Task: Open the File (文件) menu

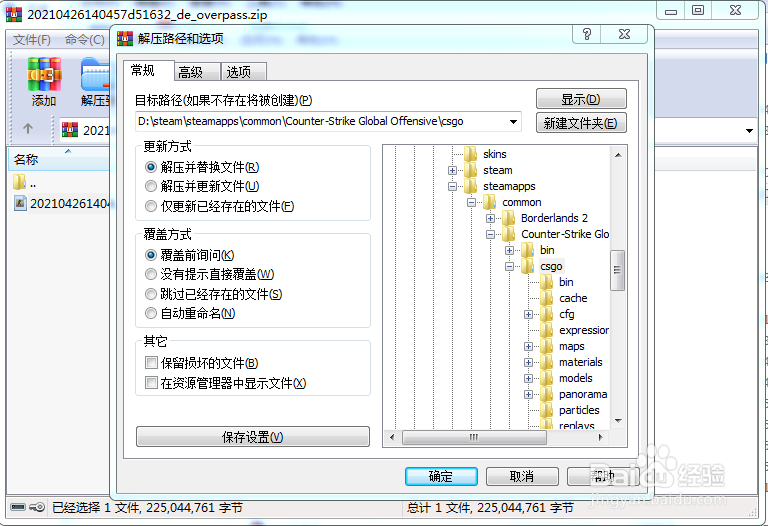Action: [32, 40]
